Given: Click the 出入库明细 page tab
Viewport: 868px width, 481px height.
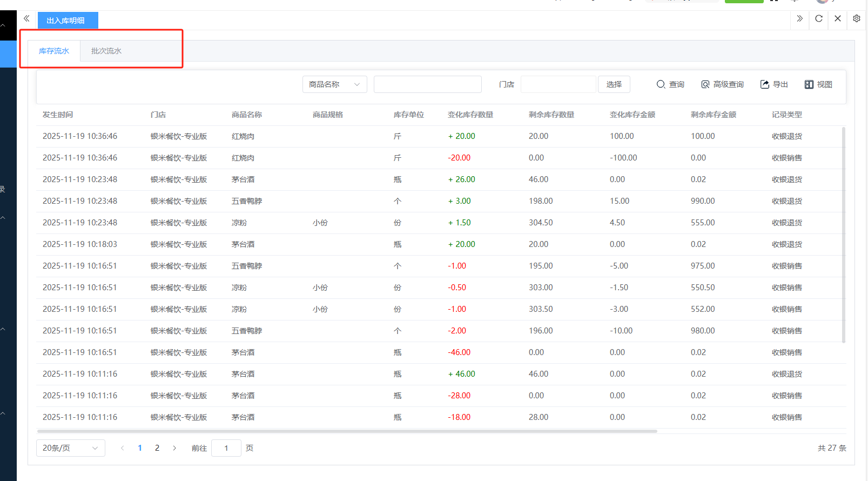Looking at the screenshot, I should coord(66,21).
